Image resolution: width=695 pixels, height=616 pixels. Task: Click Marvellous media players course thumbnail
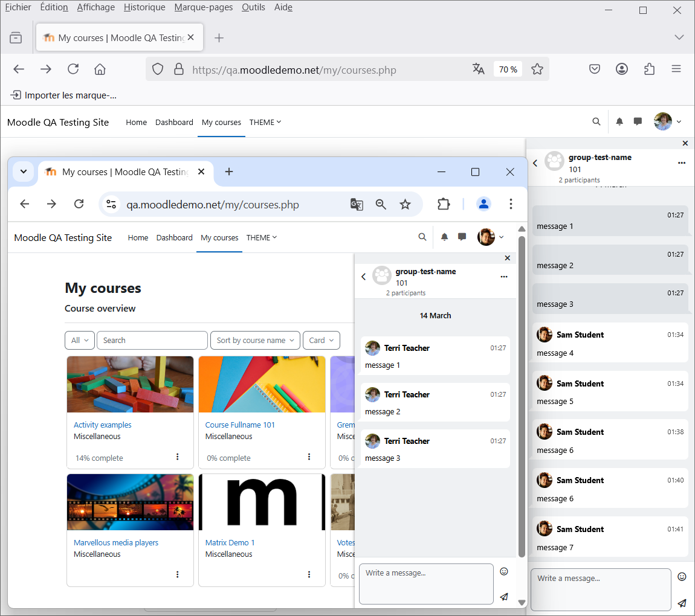point(131,502)
